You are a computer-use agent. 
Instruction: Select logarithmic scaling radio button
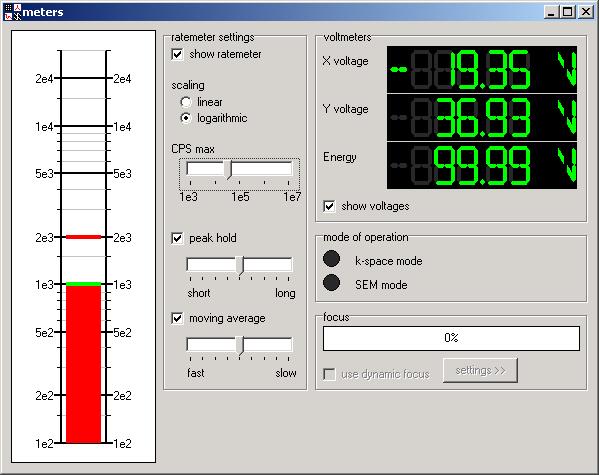[186, 118]
